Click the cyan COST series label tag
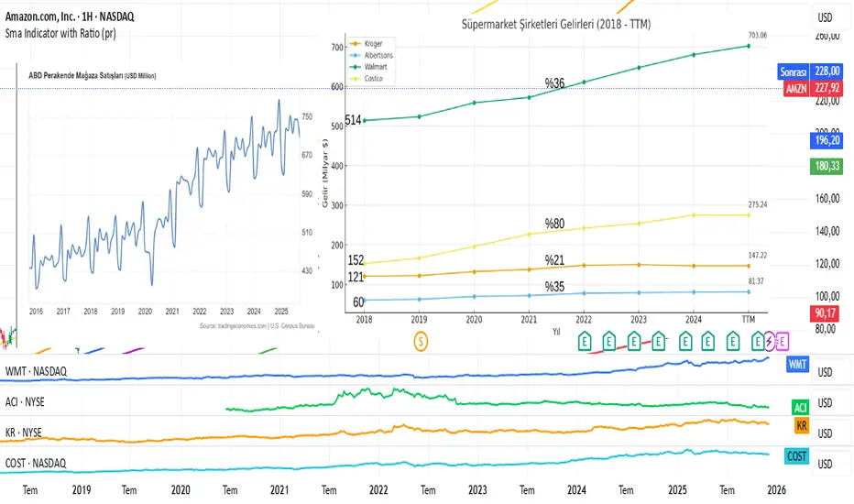This screenshot has width=854, height=504. pyautogui.click(x=797, y=456)
